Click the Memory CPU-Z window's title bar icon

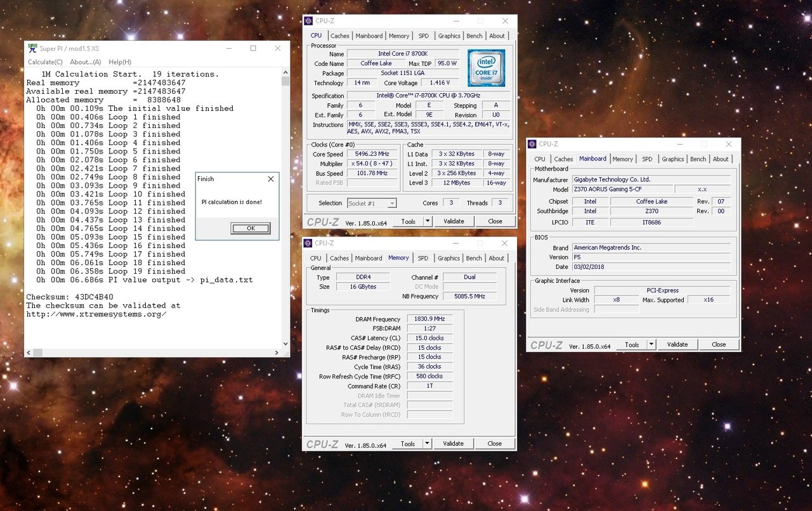pyautogui.click(x=308, y=243)
